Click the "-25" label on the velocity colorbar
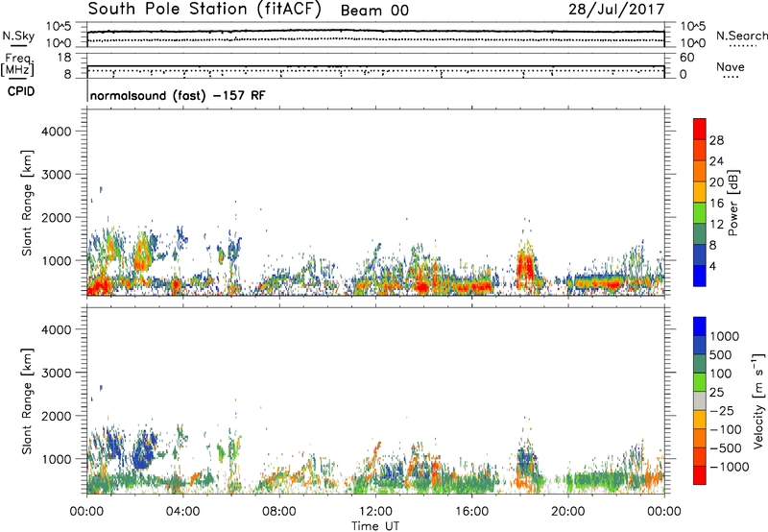 point(721,411)
